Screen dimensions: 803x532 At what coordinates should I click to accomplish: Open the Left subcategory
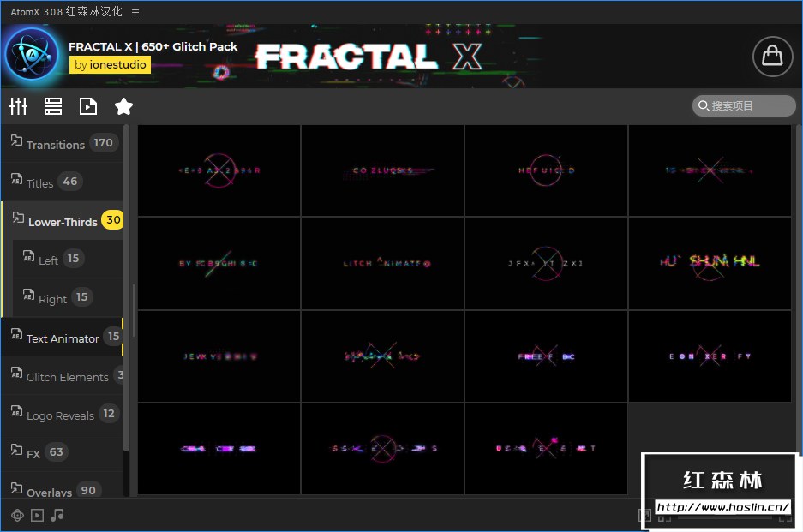tap(68, 259)
